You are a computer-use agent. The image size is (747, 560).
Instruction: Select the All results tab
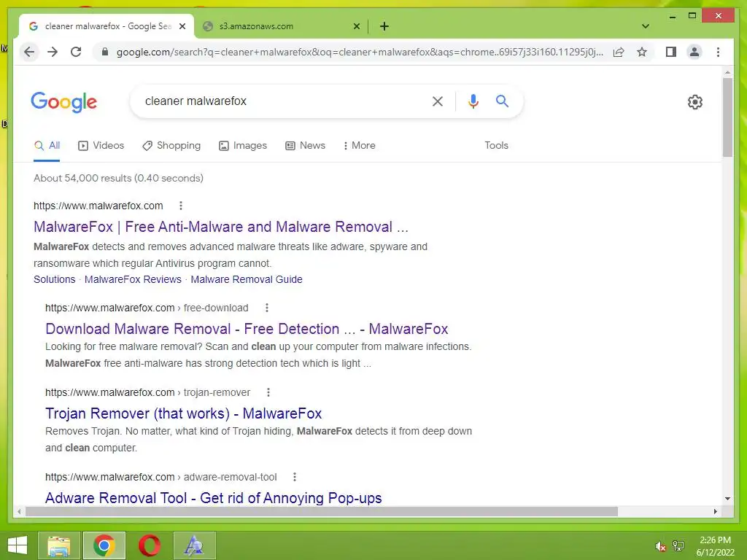(47, 146)
